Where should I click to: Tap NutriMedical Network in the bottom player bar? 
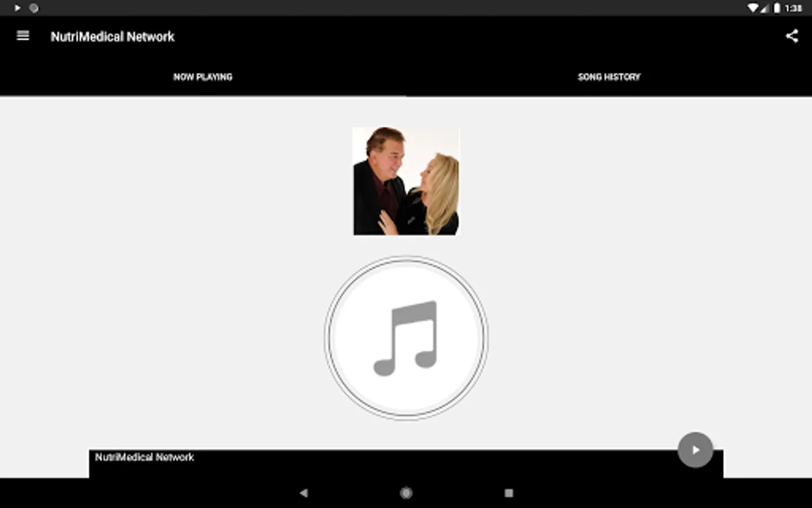pos(144,457)
